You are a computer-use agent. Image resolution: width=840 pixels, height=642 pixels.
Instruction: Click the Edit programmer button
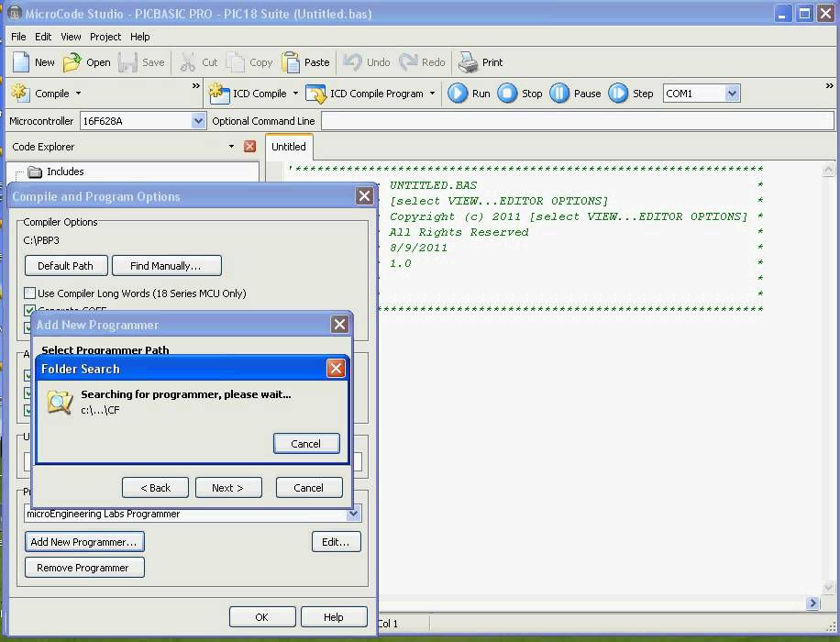click(336, 542)
